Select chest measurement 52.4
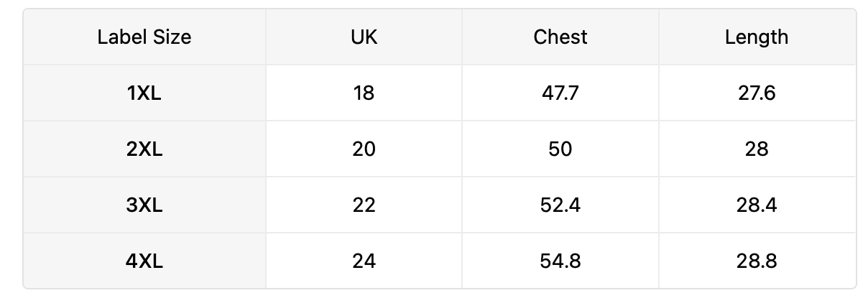Viewport: 868px width, 293px height. 560,205
